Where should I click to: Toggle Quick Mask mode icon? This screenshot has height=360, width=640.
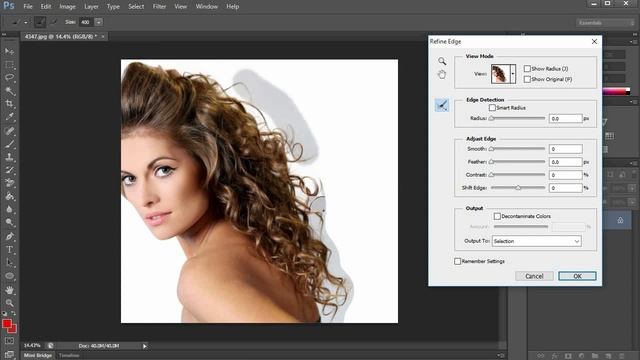click(9, 341)
